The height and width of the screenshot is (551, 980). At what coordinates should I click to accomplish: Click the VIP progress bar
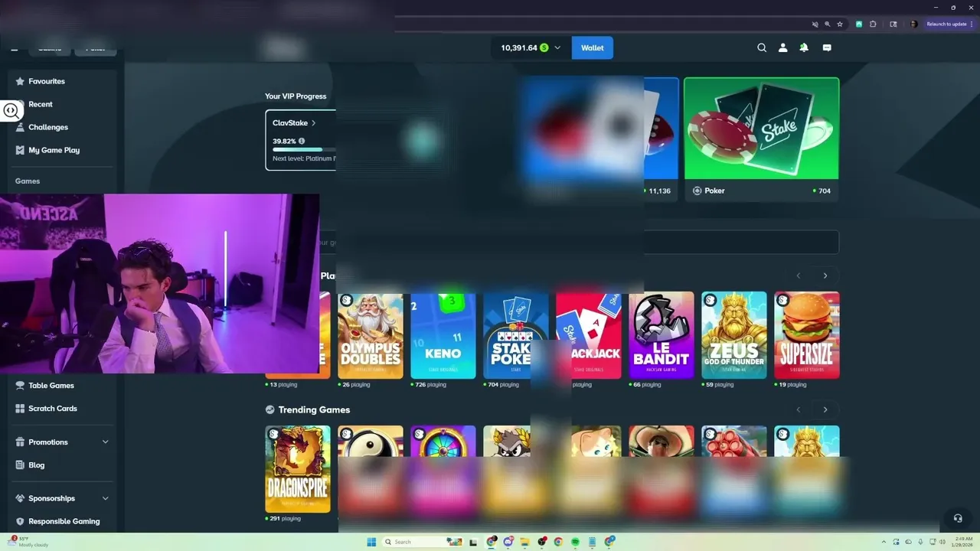coord(303,150)
